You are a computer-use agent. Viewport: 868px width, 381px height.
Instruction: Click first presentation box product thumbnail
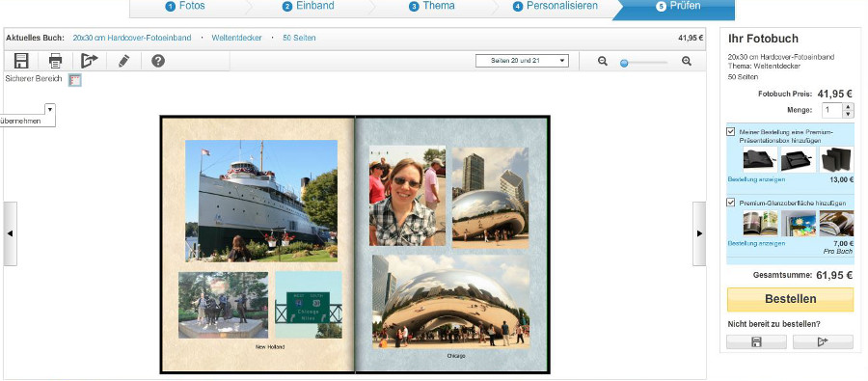click(761, 159)
